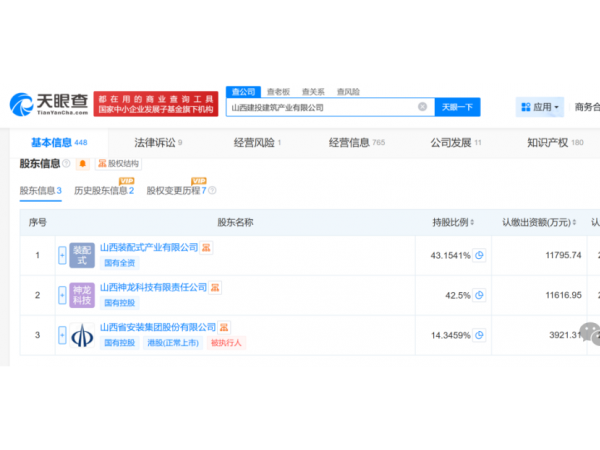The image size is (600, 450).
Task: Clear the search box with the X icon
Action: pyautogui.click(x=422, y=107)
